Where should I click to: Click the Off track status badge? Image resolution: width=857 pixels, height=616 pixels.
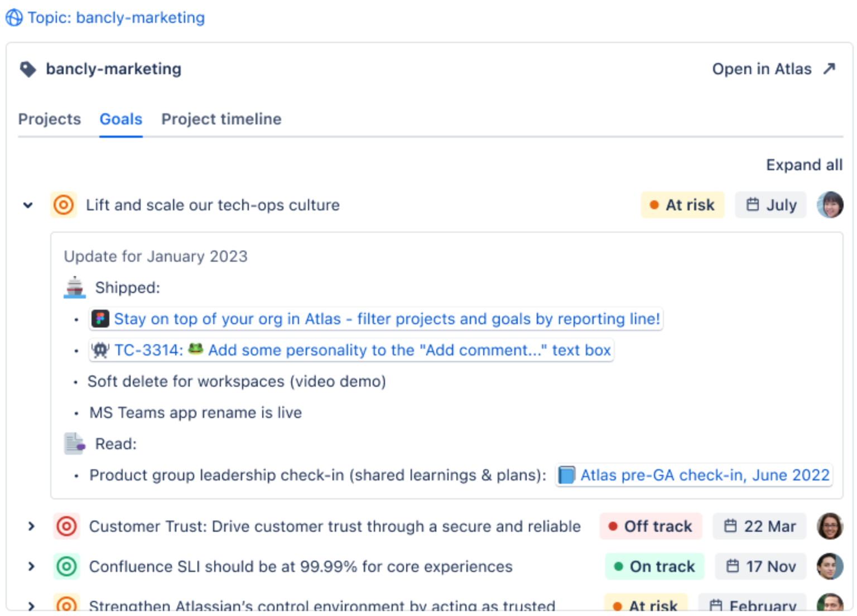point(651,526)
